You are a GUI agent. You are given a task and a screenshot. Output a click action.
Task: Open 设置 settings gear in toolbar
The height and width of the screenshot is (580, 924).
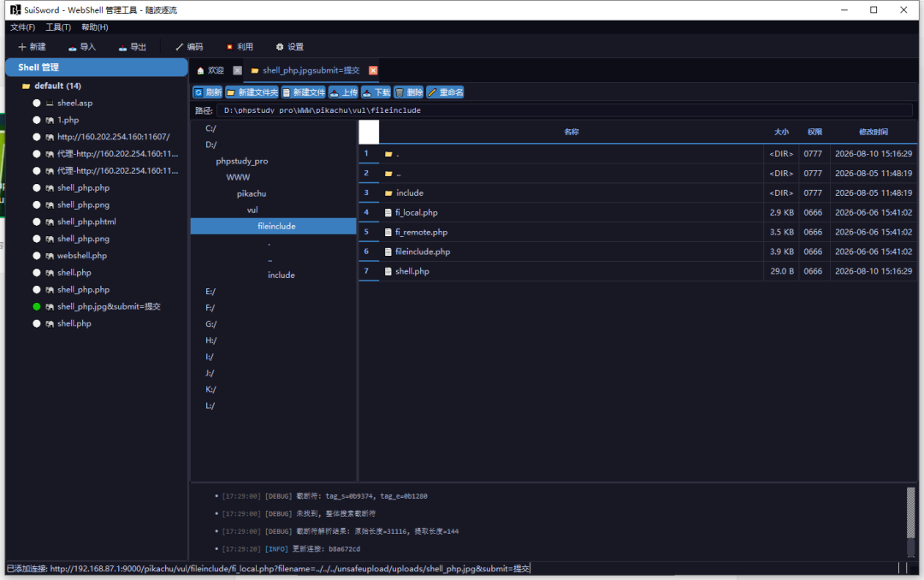289,46
